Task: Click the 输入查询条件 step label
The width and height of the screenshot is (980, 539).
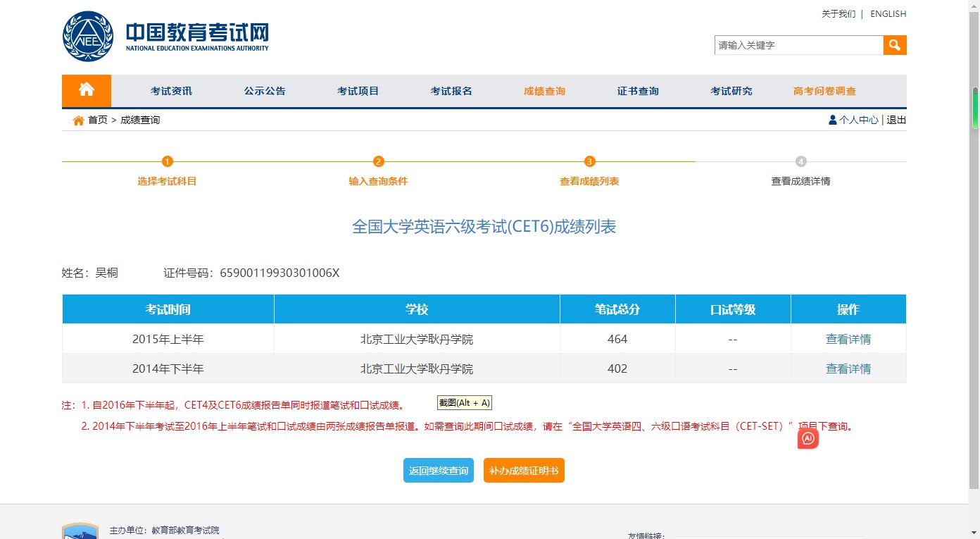Action: (378, 181)
